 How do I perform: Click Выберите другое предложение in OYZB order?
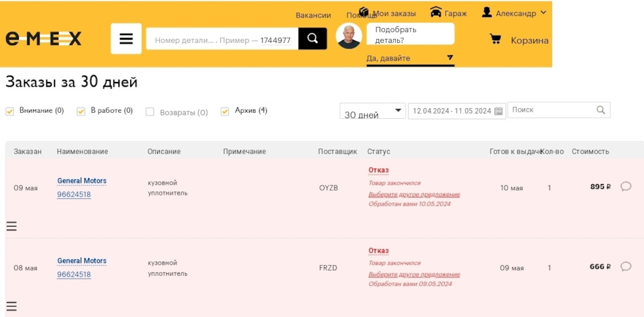coord(414,195)
